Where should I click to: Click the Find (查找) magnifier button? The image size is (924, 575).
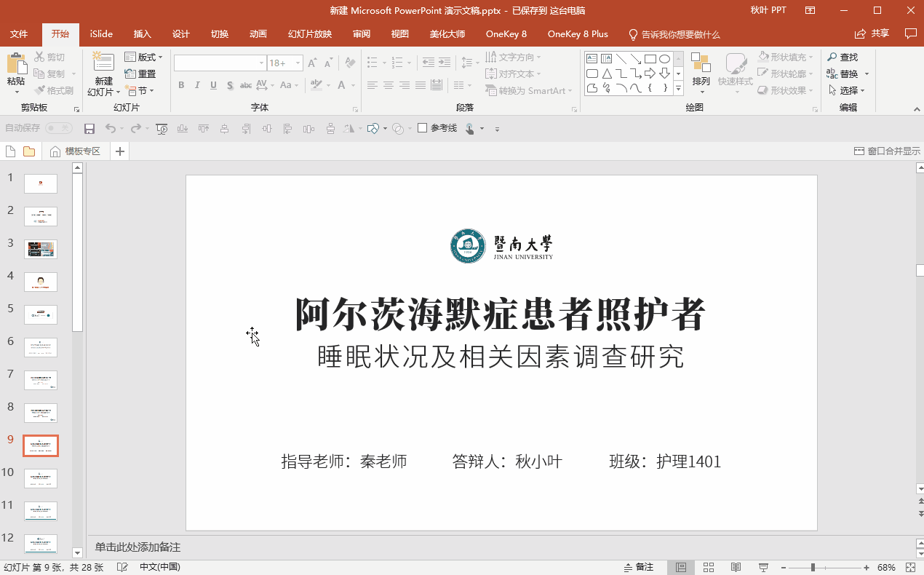click(843, 57)
